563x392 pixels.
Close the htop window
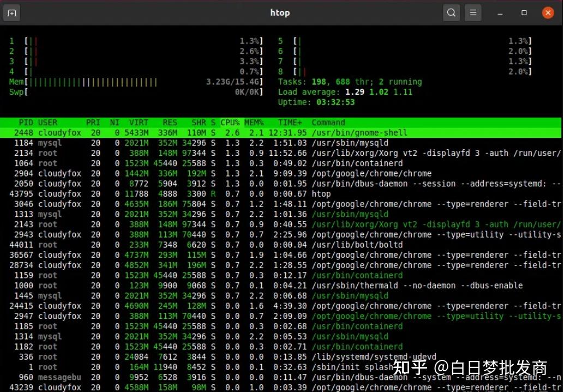(548, 13)
